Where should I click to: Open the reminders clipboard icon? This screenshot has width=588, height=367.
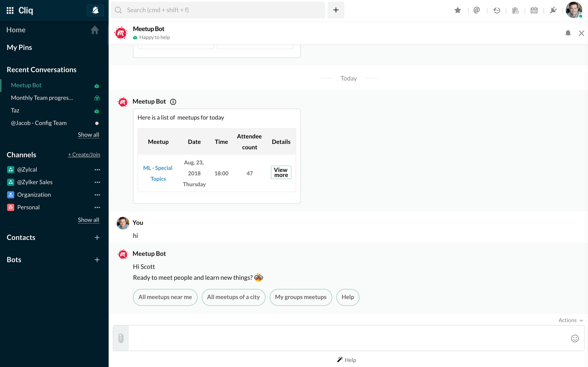pos(515,10)
